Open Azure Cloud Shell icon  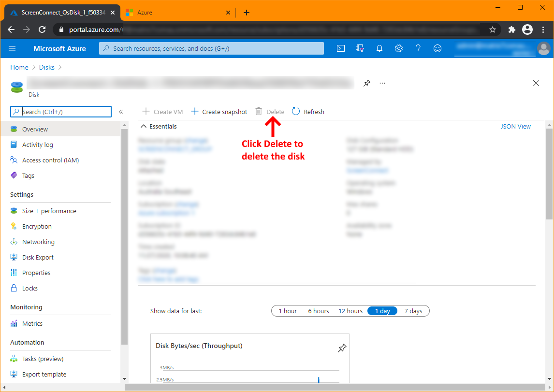click(341, 48)
